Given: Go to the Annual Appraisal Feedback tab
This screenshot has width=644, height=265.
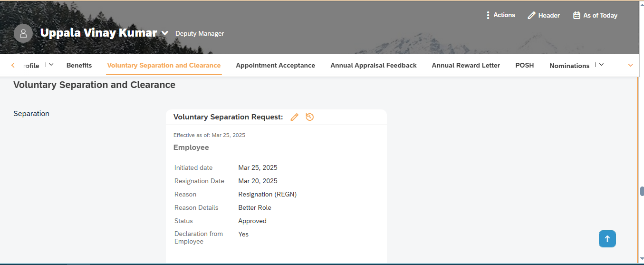Looking at the screenshot, I should [x=373, y=65].
